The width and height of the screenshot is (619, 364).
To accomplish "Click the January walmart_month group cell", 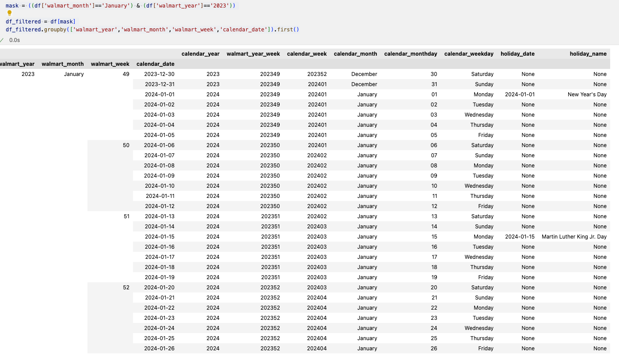I will pyautogui.click(x=74, y=74).
